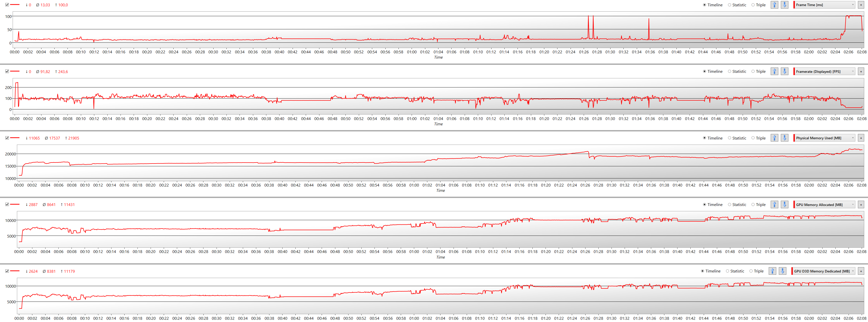Image resolution: width=868 pixels, height=322 pixels.
Task: Click plus button beside GPU Memory Allocated dropdown
Action: (x=861, y=205)
